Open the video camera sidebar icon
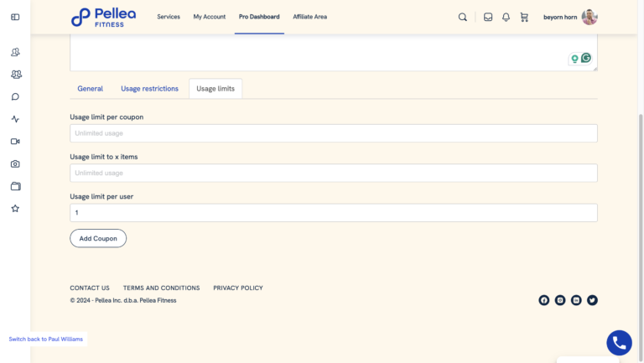 pos(15,141)
